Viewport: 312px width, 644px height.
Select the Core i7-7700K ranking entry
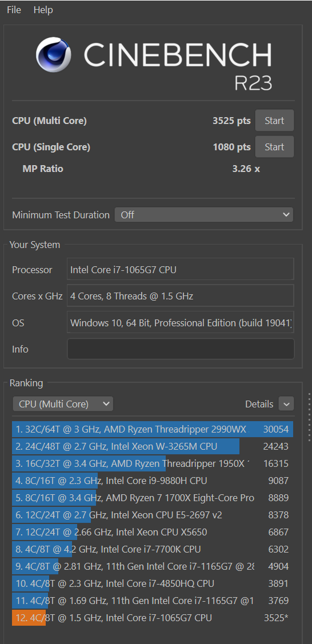point(153,549)
